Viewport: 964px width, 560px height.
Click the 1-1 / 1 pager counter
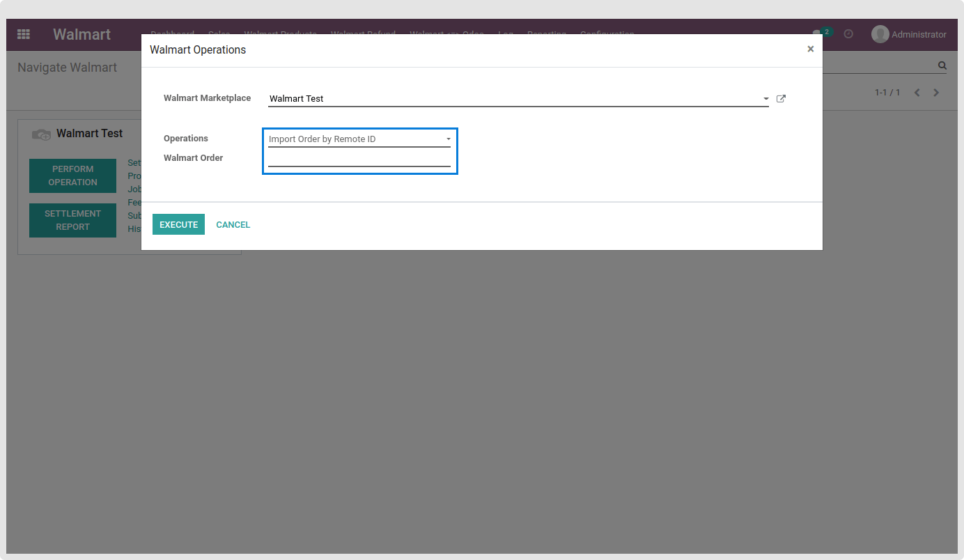point(887,93)
